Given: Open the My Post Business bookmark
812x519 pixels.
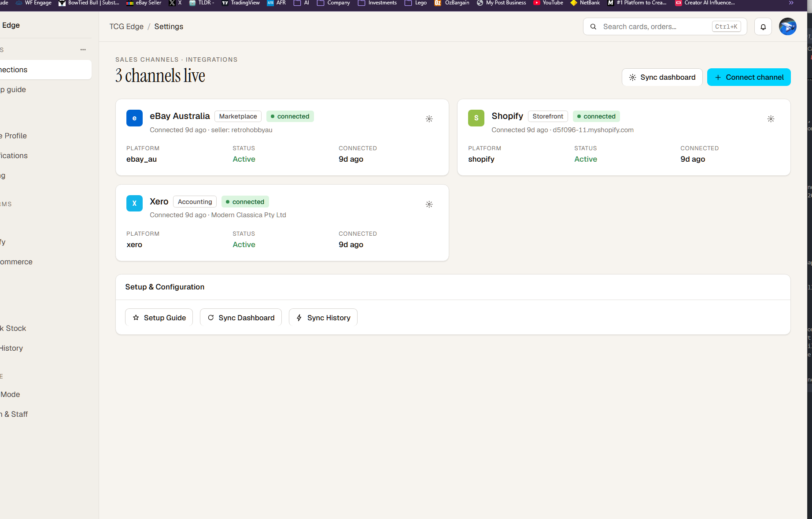Looking at the screenshot, I should coord(502,3).
